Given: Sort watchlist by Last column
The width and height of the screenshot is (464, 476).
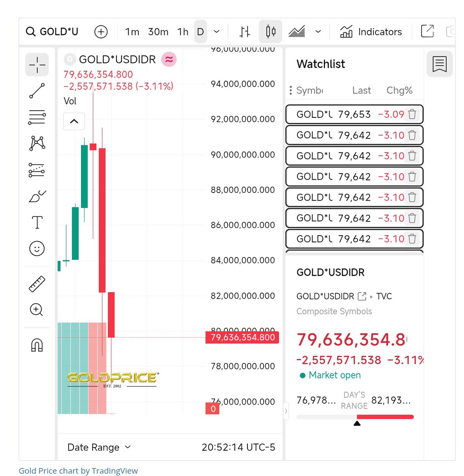Looking at the screenshot, I should click(x=361, y=90).
